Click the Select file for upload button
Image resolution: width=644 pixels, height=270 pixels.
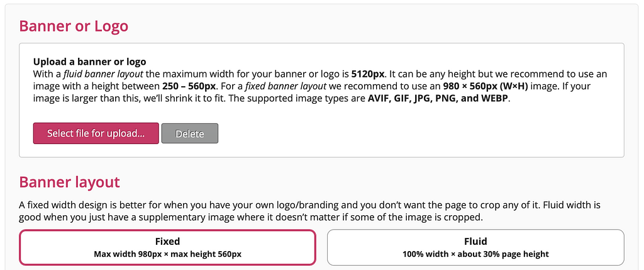pos(96,133)
